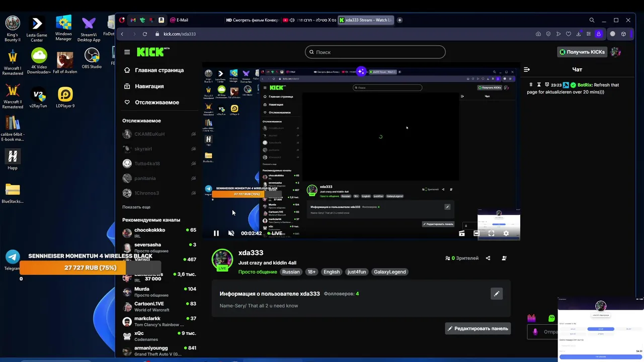Delete BotRix message with trash icon
644x362 pixels.
coord(531,85)
